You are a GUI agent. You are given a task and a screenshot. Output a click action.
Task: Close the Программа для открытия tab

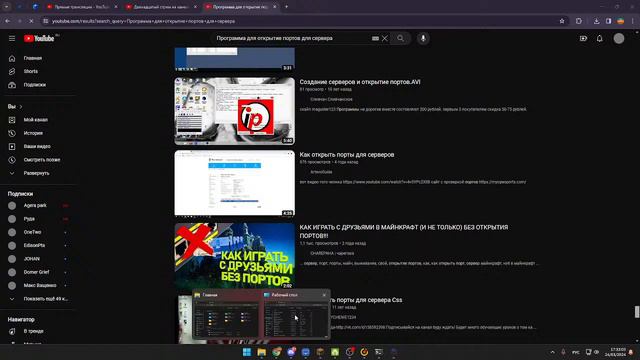(x=274, y=7)
